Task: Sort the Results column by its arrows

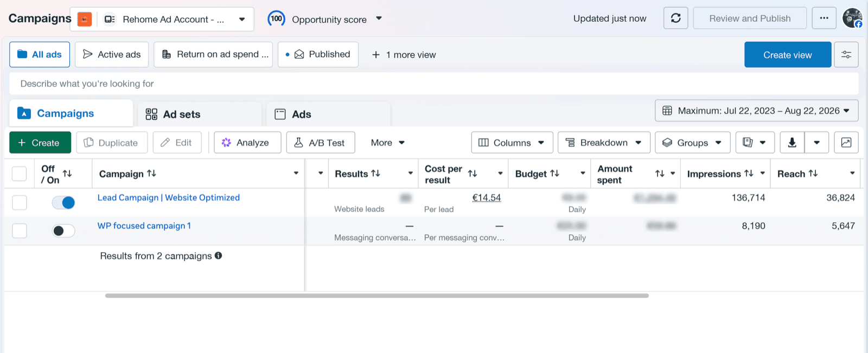Action: [x=375, y=174]
